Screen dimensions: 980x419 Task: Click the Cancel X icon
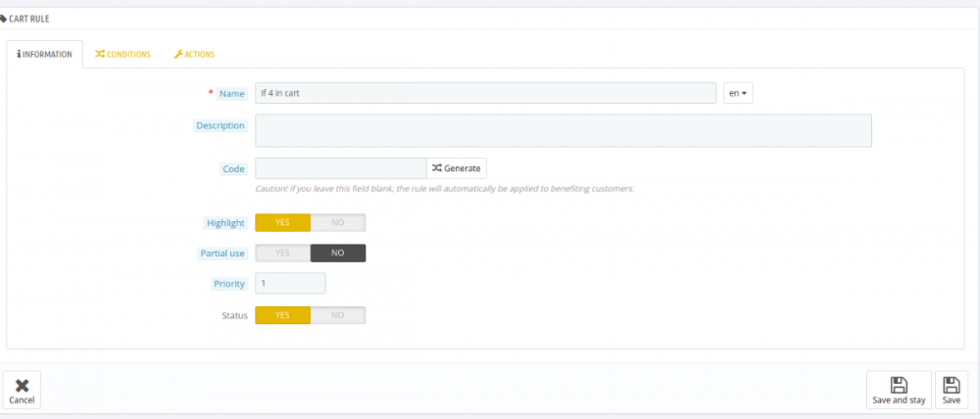pyautogui.click(x=22, y=385)
